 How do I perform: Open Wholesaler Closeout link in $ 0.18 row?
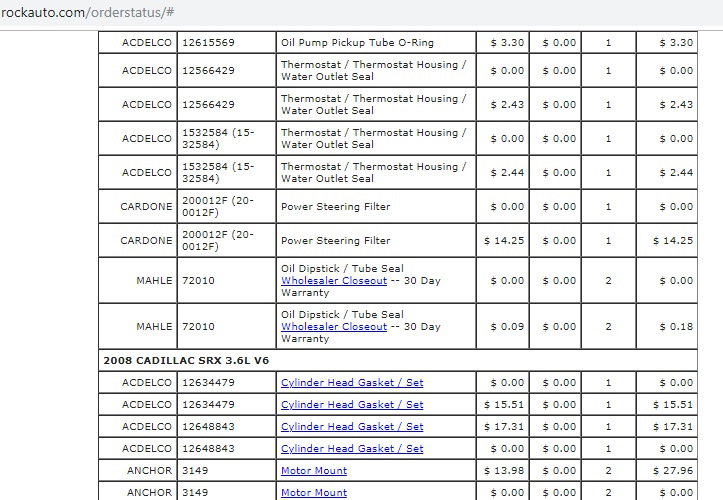334,327
